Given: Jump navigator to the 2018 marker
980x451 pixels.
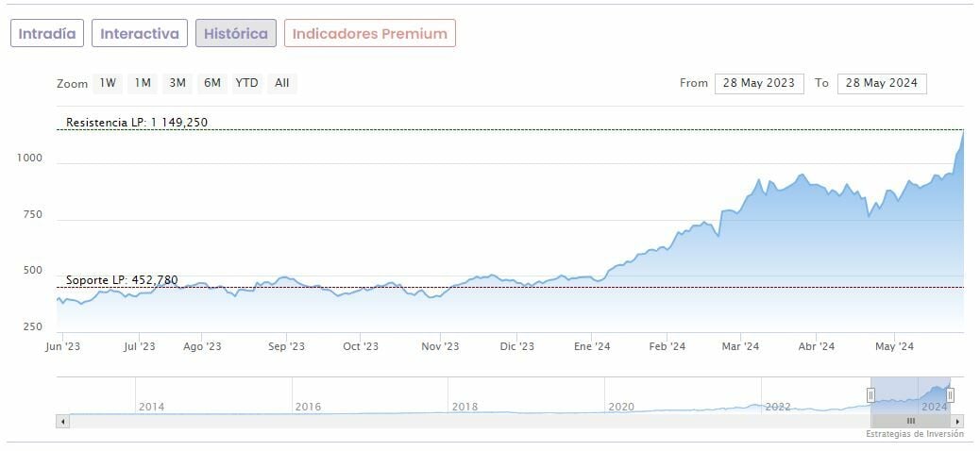Looking at the screenshot, I should click(464, 407).
